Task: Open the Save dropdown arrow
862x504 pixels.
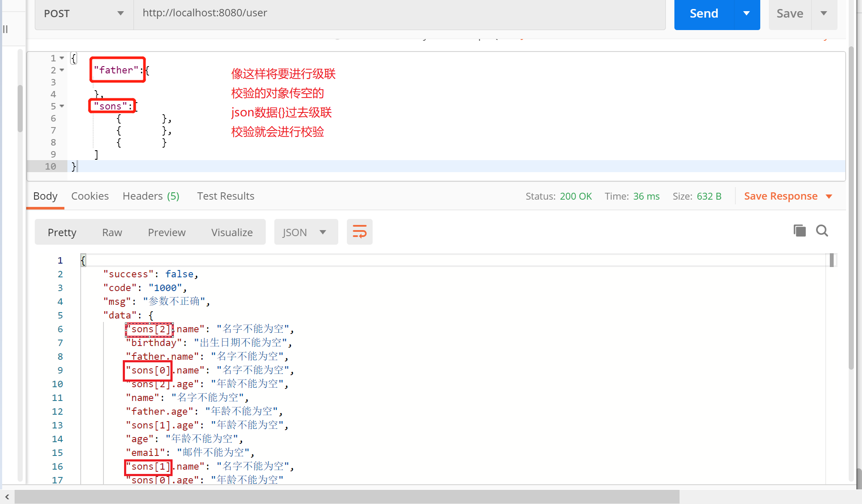Action: [823, 14]
